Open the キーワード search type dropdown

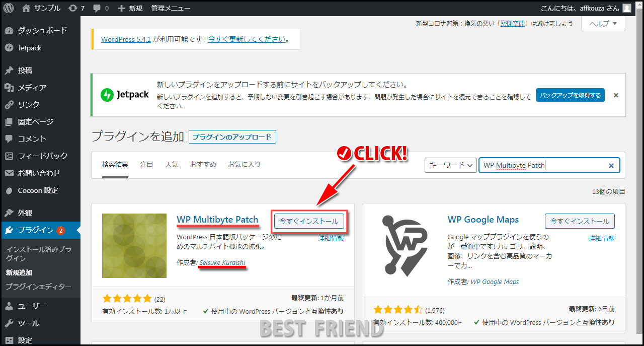(451, 165)
